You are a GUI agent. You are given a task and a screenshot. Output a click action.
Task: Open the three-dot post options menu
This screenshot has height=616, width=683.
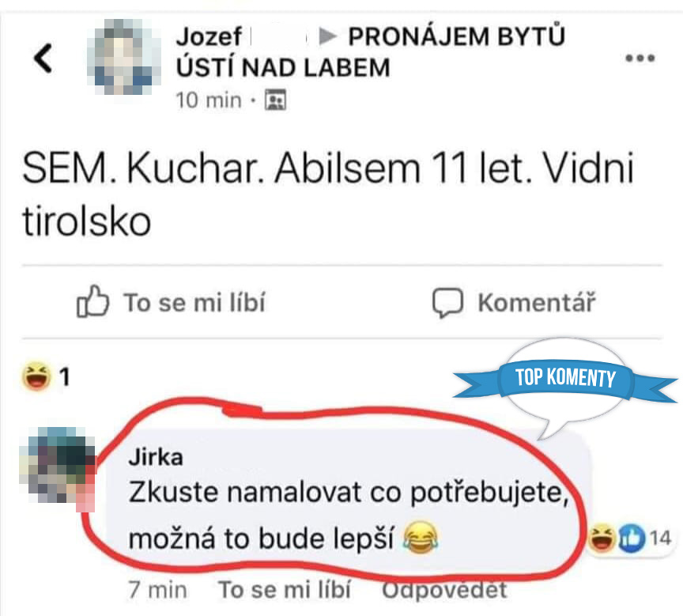(x=640, y=58)
